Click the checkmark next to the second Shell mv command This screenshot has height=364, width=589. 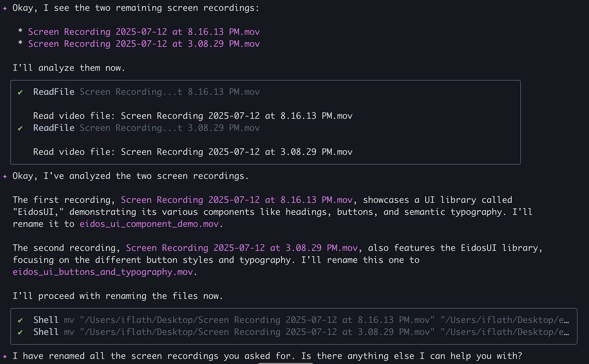(x=20, y=332)
